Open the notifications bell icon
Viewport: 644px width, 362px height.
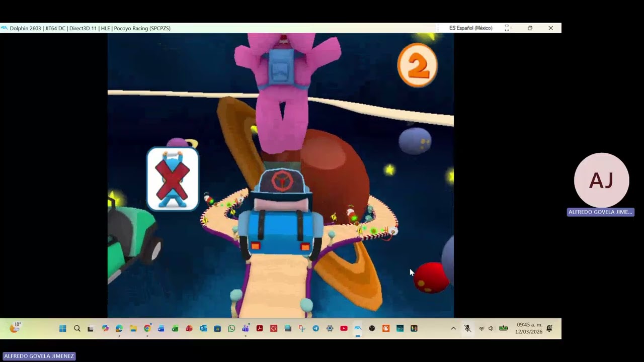click(x=549, y=328)
